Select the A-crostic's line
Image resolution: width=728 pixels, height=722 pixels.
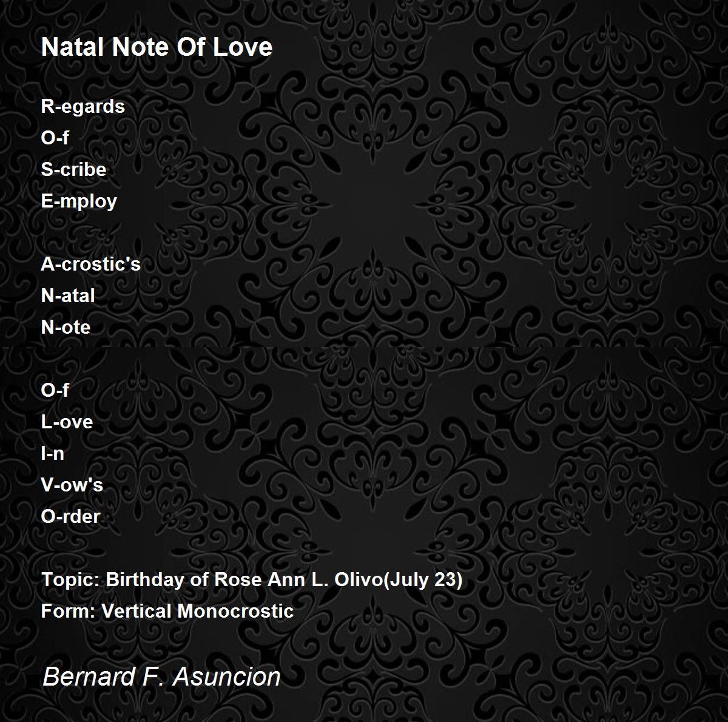[91, 264]
